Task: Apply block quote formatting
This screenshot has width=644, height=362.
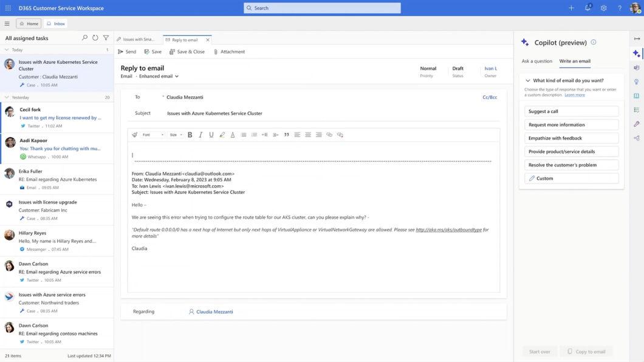Action: click(x=286, y=135)
